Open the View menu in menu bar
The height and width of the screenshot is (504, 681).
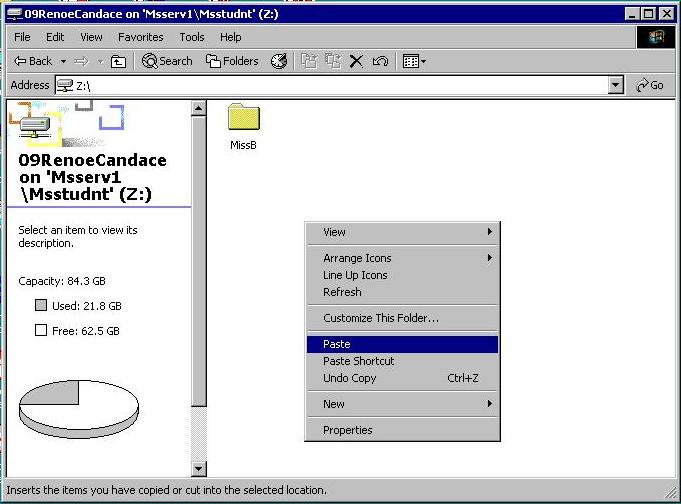tap(91, 37)
